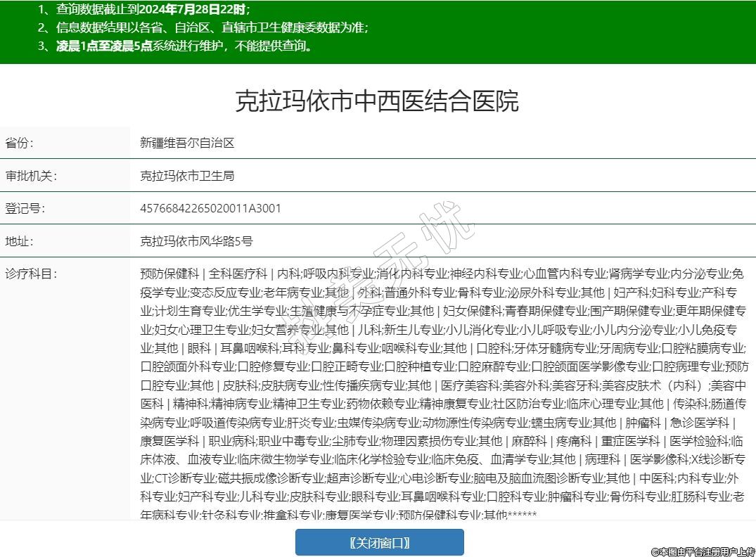This screenshot has height=557, width=756.
Task: Select the 审批机关 field label
Action: click(x=31, y=176)
